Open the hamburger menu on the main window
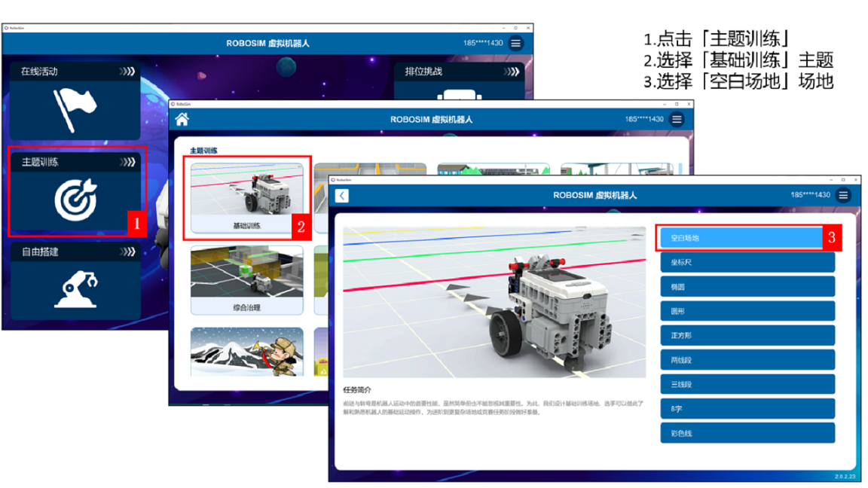The image size is (868, 488). pyautogui.click(x=516, y=43)
